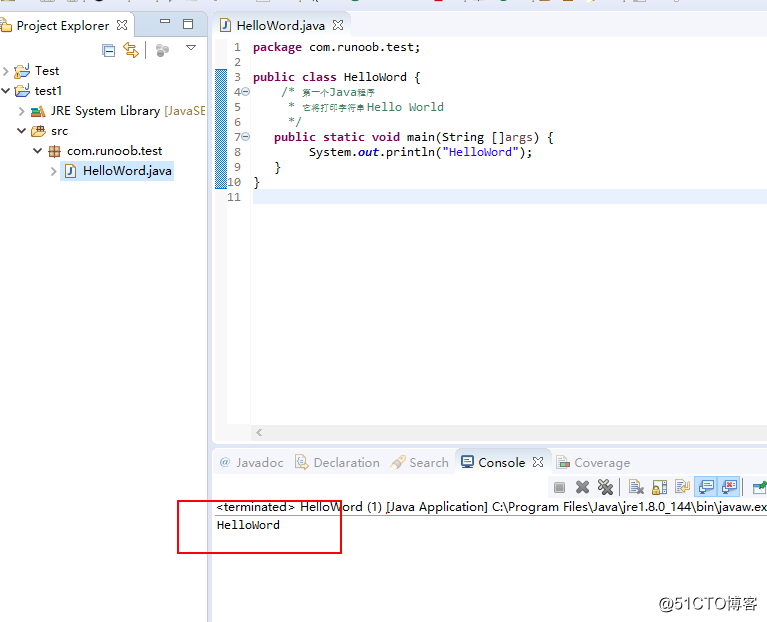Screen dimensions: 767x622
Task: Switch to the Javadoc tab
Action: pos(252,463)
